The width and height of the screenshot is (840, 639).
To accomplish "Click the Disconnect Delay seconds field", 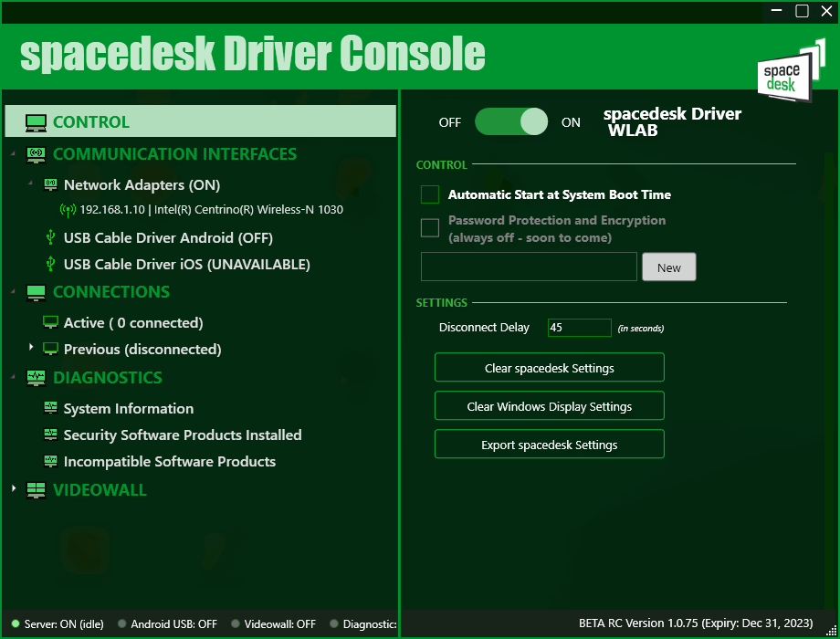I will click(x=579, y=328).
